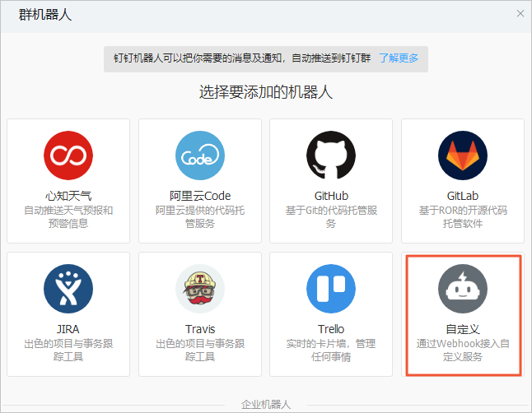Click description 基于ROR的开源代码托管软件

(463, 216)
